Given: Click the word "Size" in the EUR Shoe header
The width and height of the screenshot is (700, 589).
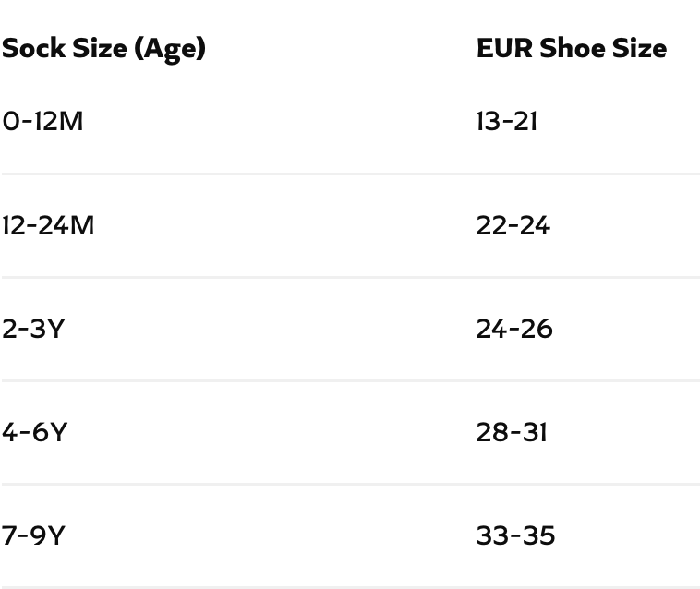Looking at the screenshot, I should (x=640, y=48).
